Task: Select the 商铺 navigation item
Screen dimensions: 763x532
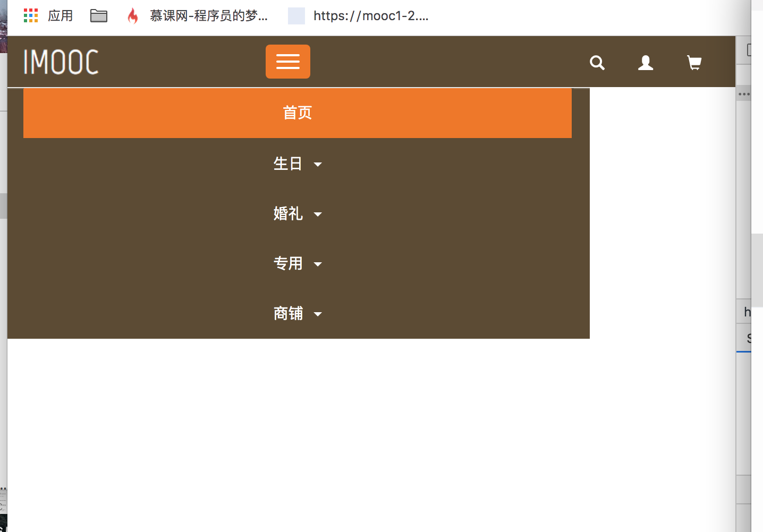Action: [289, 314]
